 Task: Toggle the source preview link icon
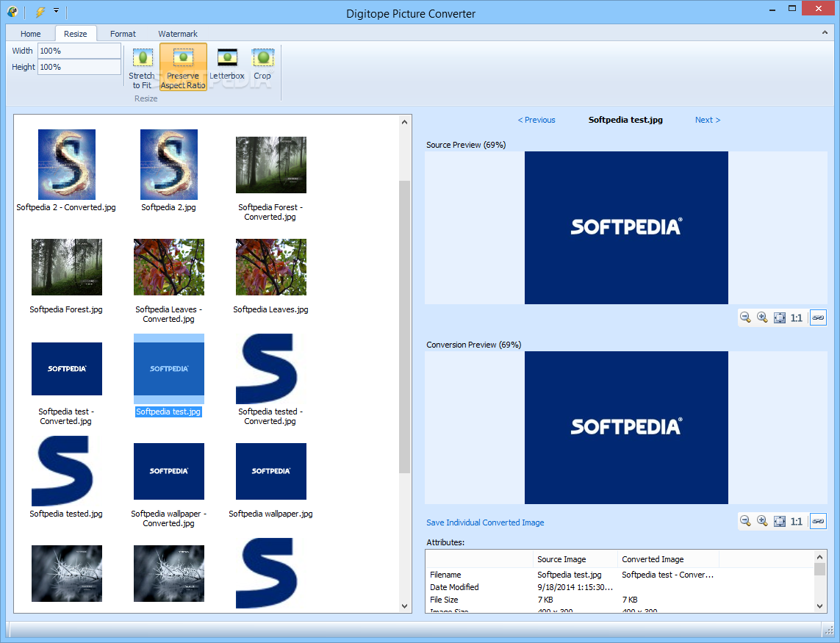818,317
